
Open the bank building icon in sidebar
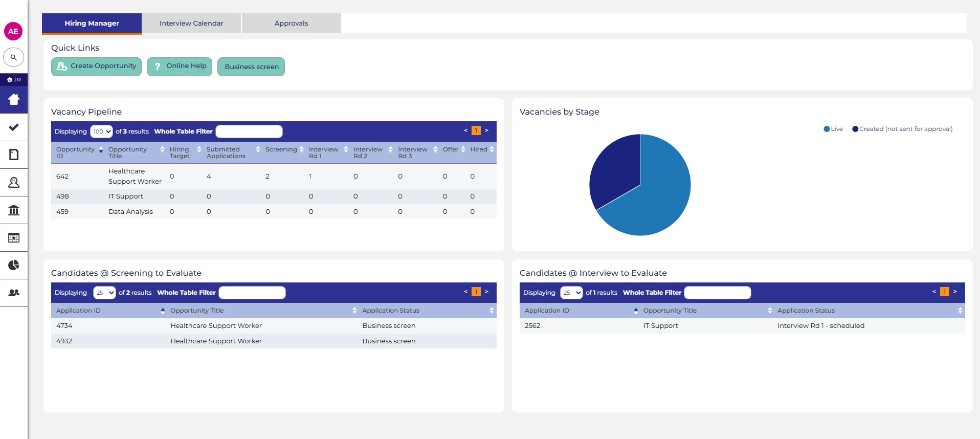pyautogui.click(x=14, y=210)
